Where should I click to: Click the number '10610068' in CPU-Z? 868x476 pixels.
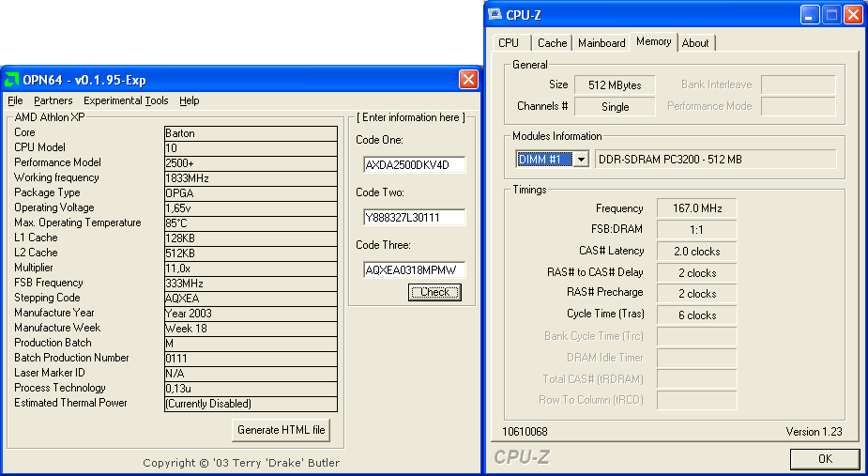[x=525, y=432]
